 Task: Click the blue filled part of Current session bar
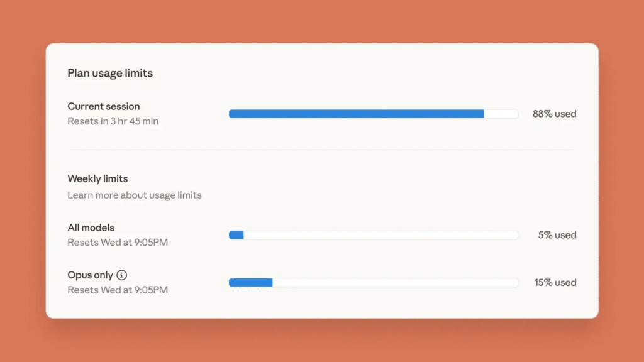coord(356,114)
